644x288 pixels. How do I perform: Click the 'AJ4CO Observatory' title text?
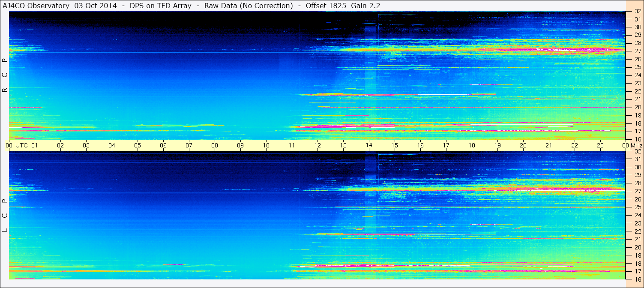coord(36,6)
